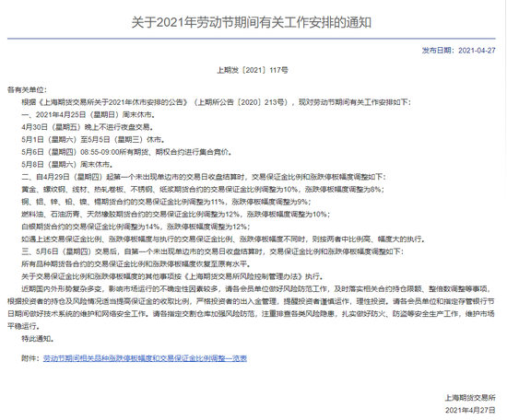
Task: Click the closing text 特此通知。
Action: click(x=38, y=339)
